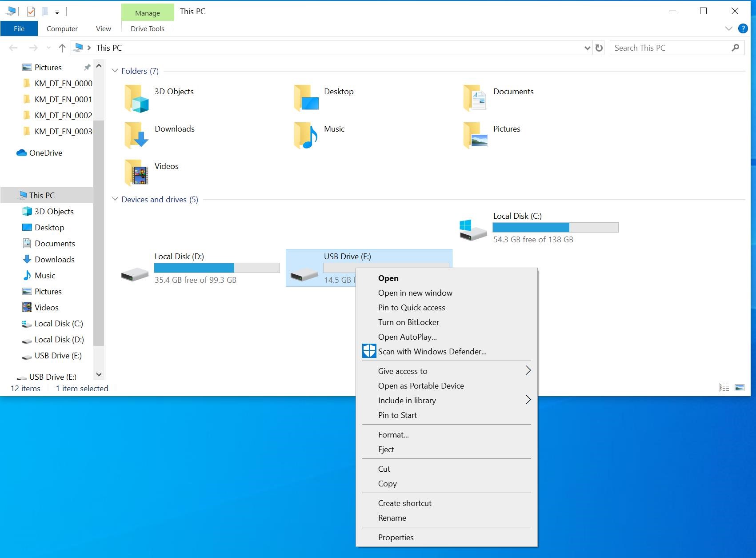Open the Drive Tools ribbon tab

click(x=147, y=28)
